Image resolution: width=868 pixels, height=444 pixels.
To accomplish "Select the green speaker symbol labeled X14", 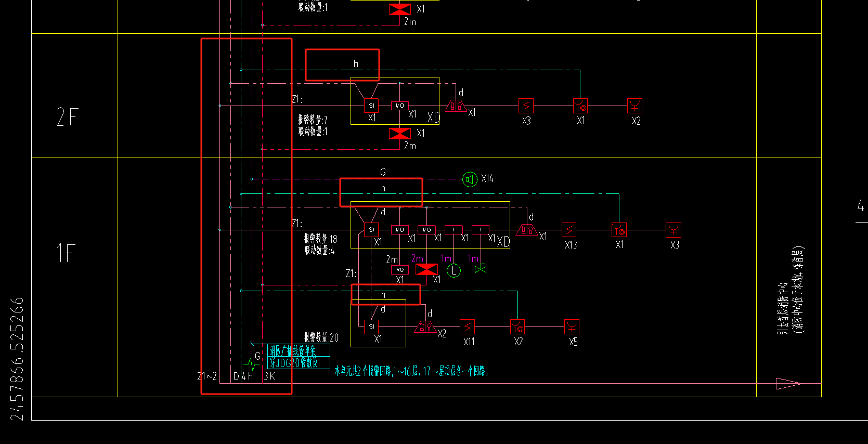I will pyautogui.click(x=470, y=179).
